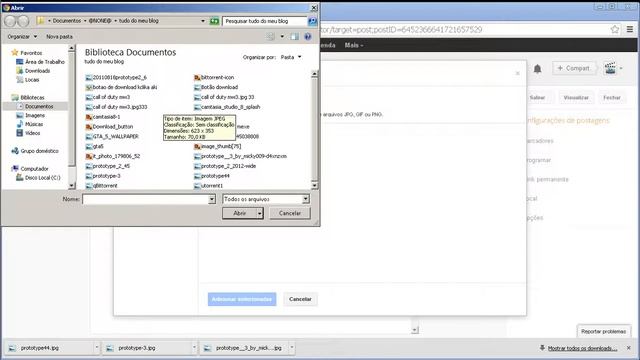Open Vídeos library in sidebar
640x360 pixels.
click(x=28, y=133)
